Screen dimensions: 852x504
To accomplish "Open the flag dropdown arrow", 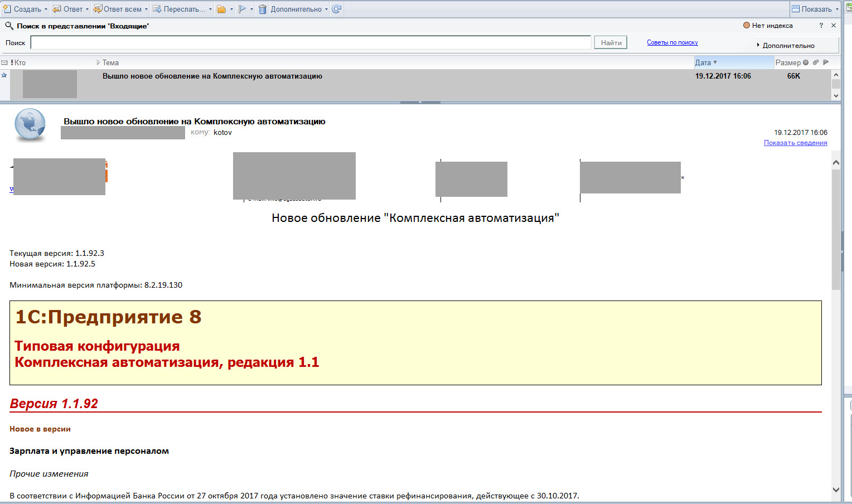I will [251, 9].
